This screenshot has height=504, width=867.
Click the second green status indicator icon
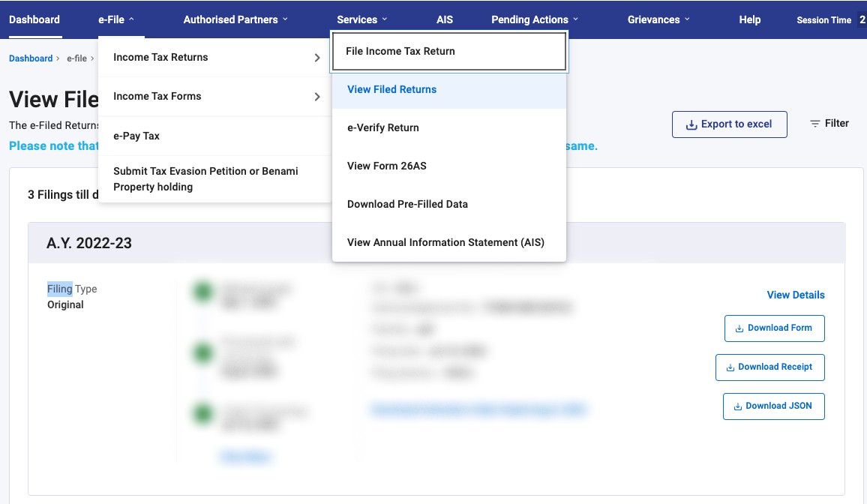(x=202, y=353)
